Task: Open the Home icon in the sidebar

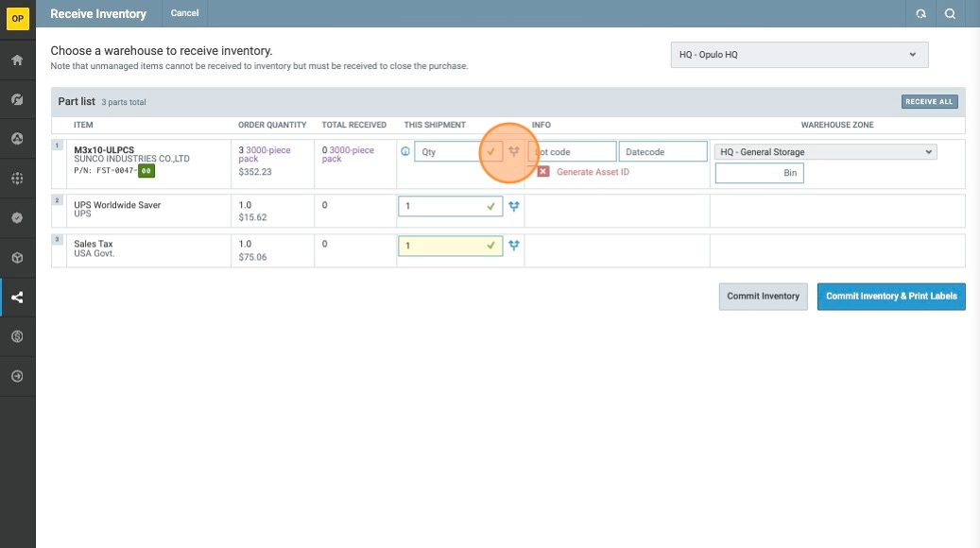Action: pos(17,60)
